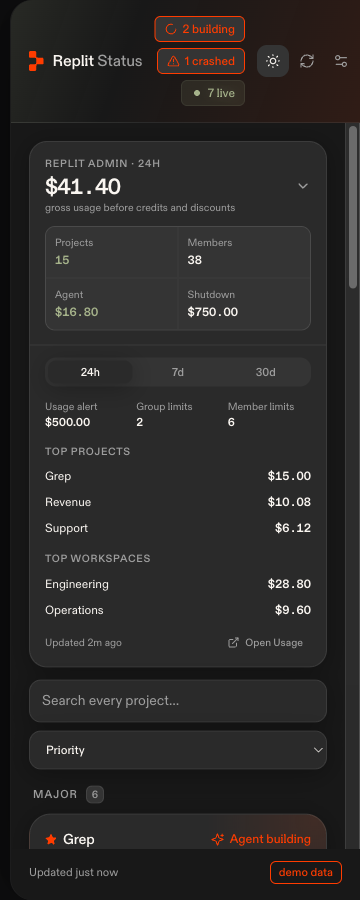Open the Grep project card title
This screenshot has width=360, height=900.
(79, 839)
